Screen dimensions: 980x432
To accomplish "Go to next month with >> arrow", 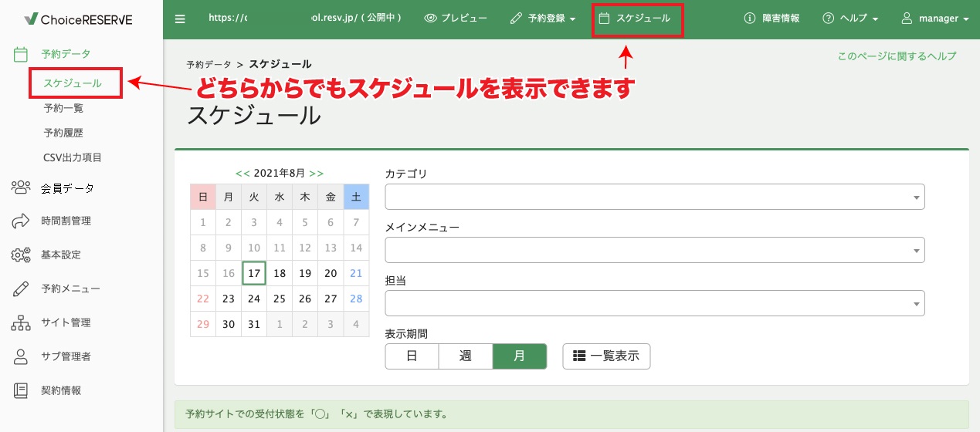I will tap(317, 174).
